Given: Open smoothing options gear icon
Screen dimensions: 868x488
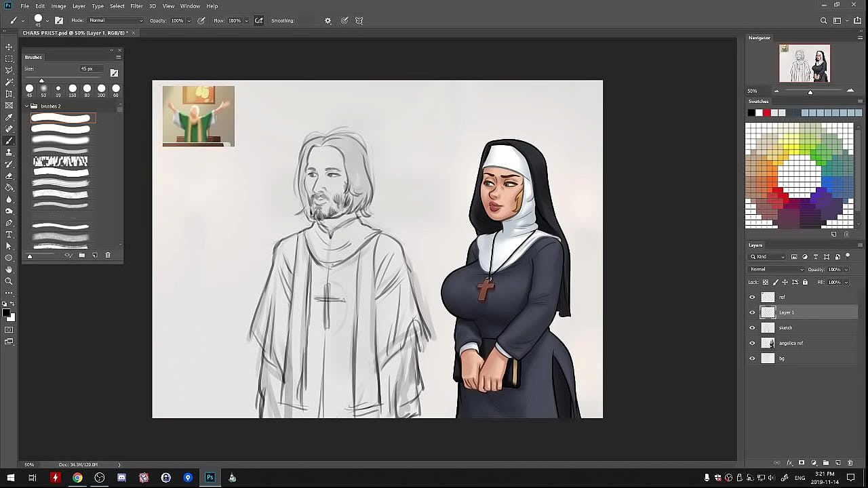Looking at the screenshot, I should click(328, 20).
